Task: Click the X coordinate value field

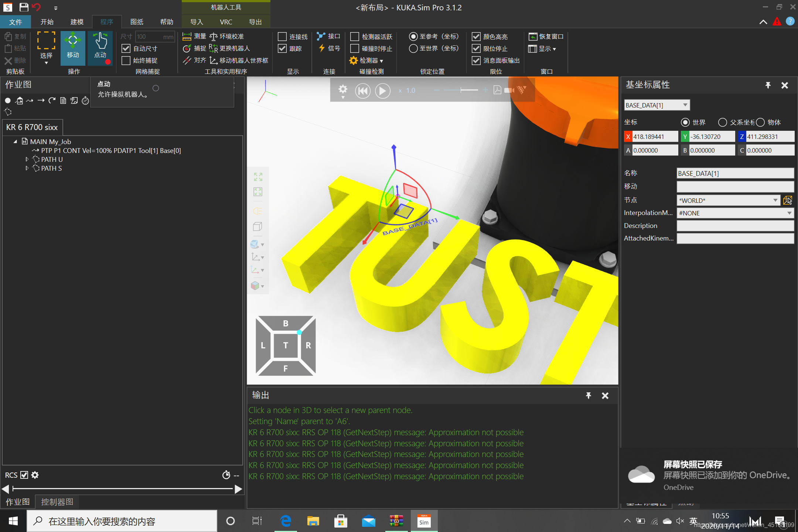Action: [654, 137]
